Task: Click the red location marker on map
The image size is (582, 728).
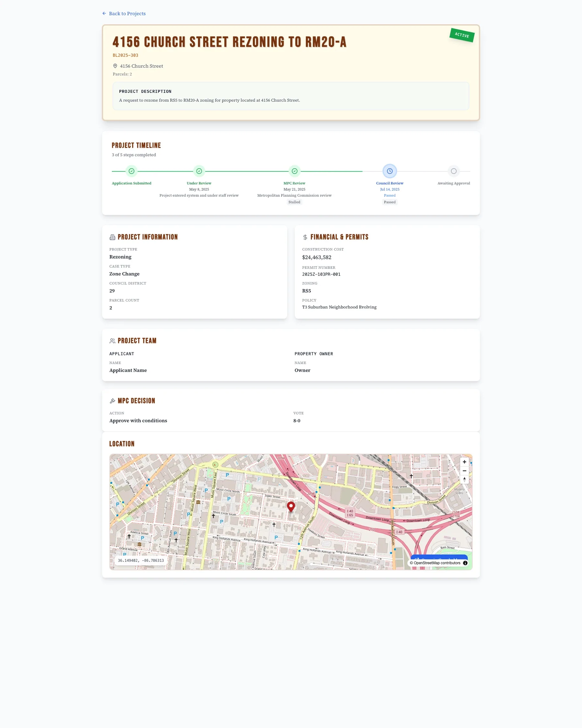Action: point(291,506)
